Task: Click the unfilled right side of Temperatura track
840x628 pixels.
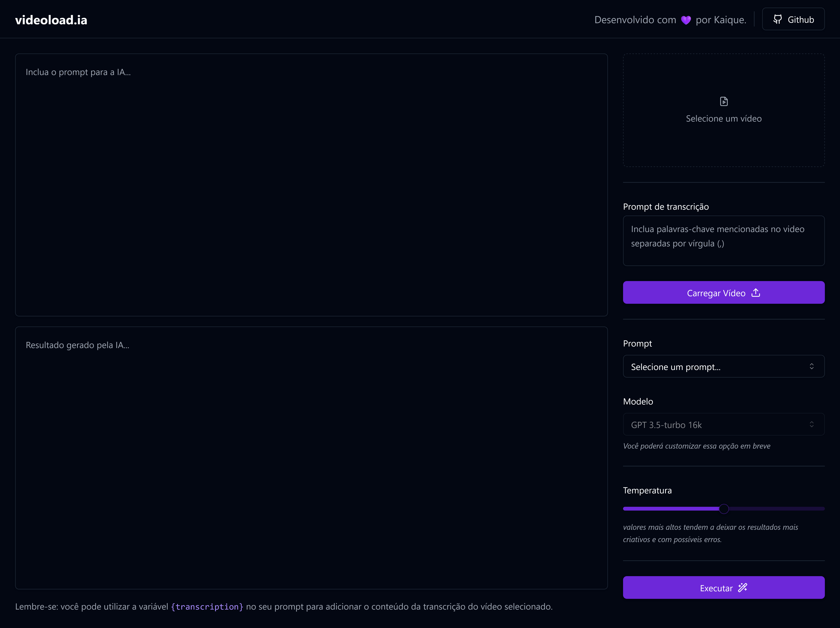Action: coord(779,509)
